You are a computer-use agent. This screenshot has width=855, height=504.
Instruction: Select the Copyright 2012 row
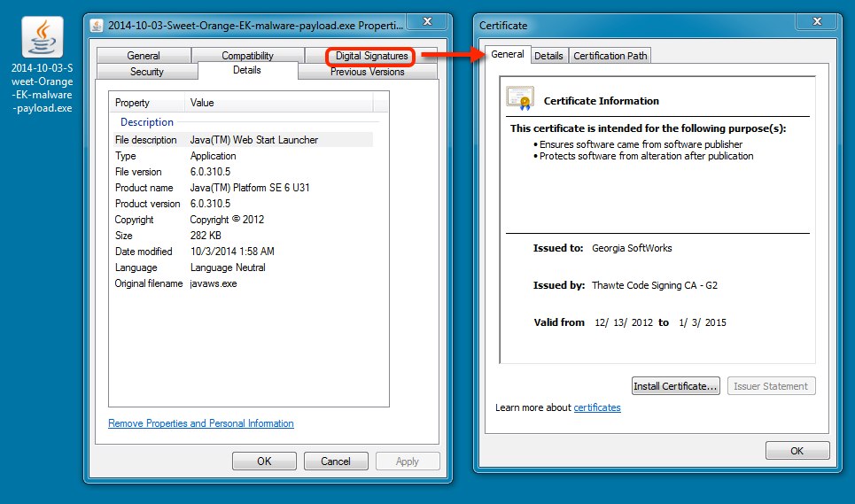[x=243, y=220]
